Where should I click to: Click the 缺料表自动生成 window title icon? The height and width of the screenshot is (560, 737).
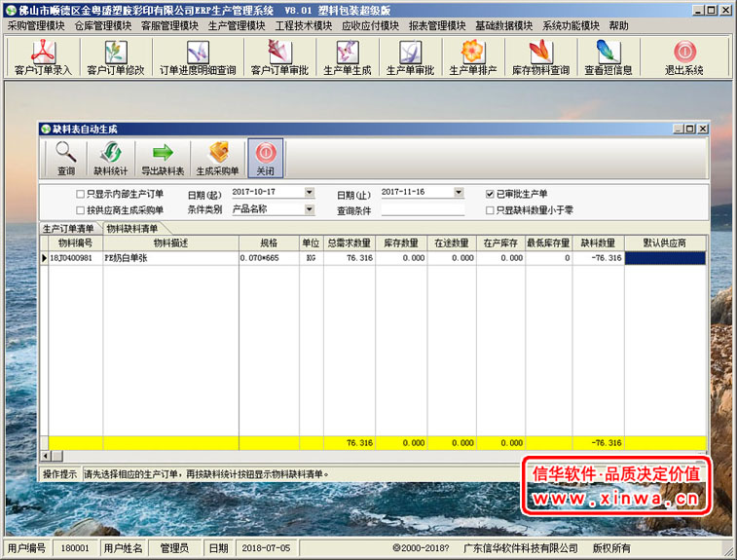point(46,129)
